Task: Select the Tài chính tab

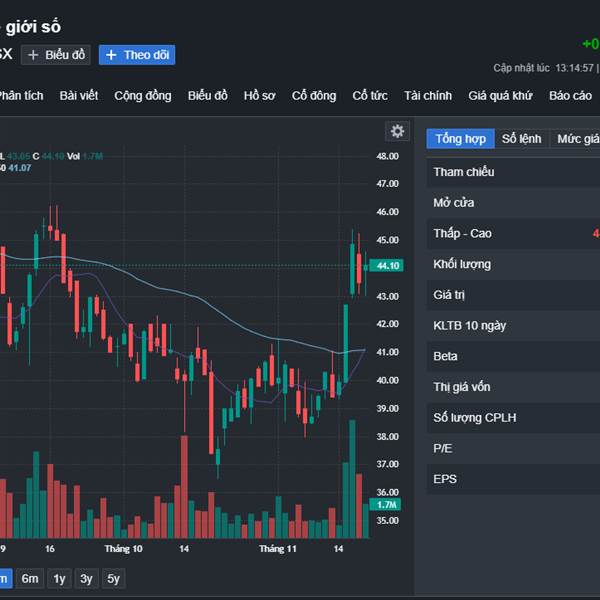Action: point(428,96)
